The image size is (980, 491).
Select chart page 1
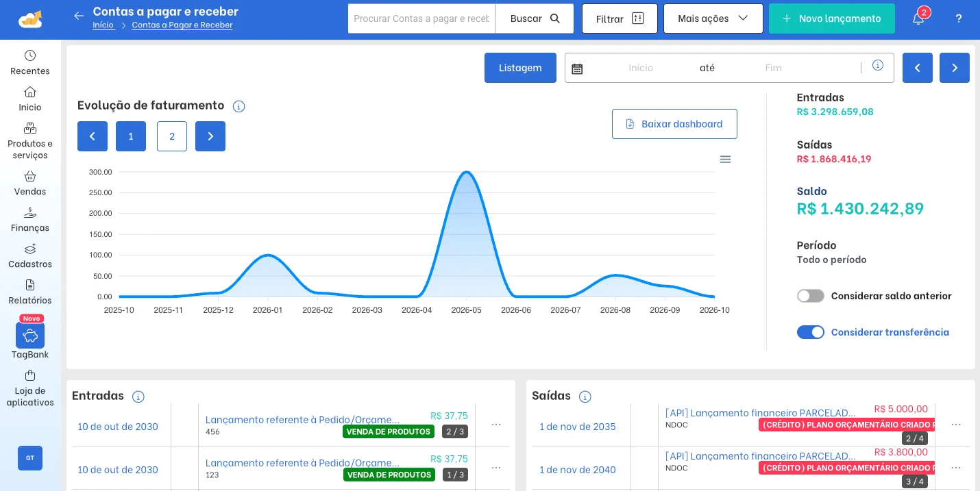(x=131, y=136)
